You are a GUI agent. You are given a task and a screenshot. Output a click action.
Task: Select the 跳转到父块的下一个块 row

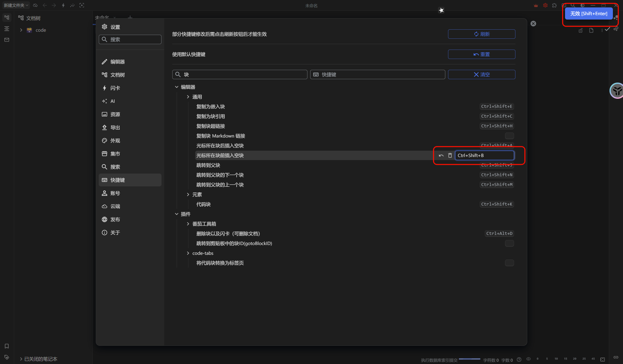pyautogui.click(x=355, y=175)
